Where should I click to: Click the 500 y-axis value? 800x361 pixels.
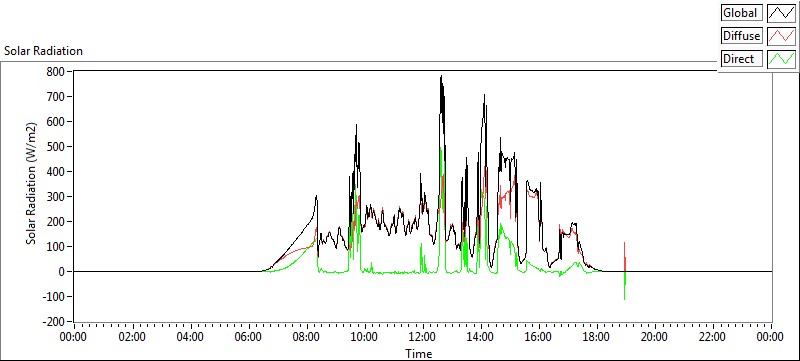point(56,146)
